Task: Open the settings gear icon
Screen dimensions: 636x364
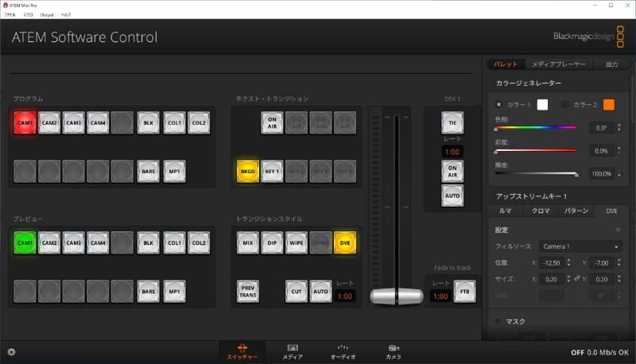Action: pos(11,352)
